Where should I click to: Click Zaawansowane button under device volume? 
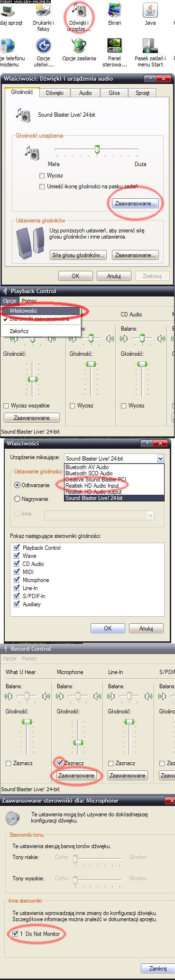pos(135,203)
